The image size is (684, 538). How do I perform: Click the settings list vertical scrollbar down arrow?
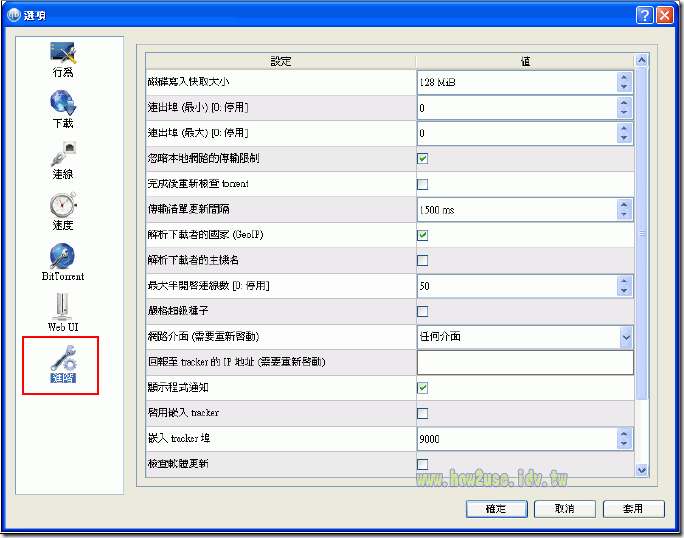[642, 469]
